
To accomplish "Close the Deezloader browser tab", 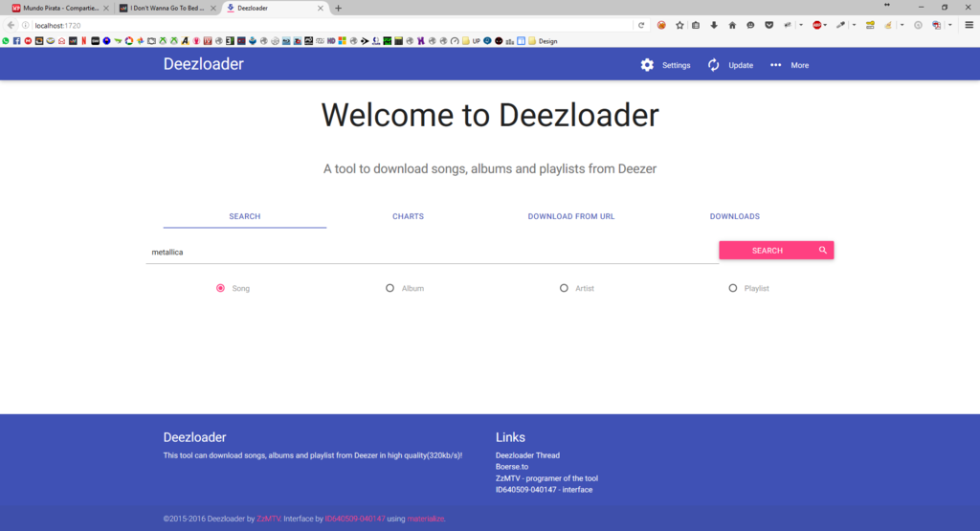I will tap(321, 8).
